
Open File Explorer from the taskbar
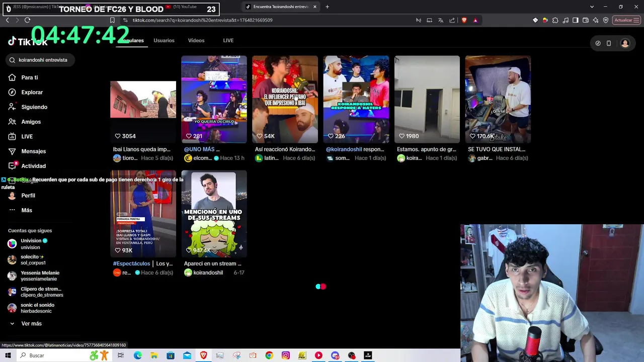click(x=154, y=355)
